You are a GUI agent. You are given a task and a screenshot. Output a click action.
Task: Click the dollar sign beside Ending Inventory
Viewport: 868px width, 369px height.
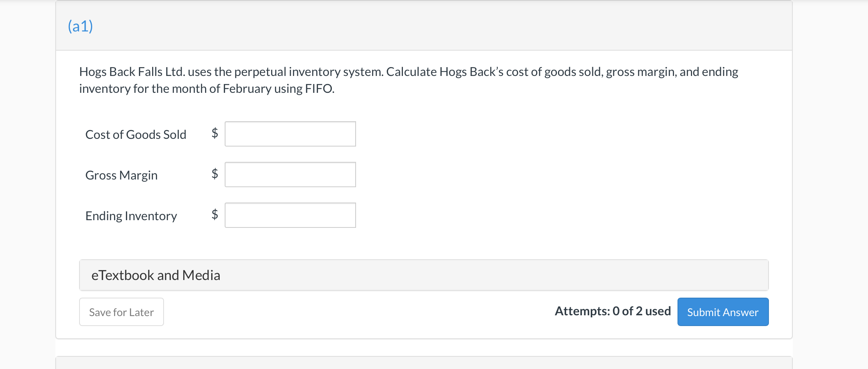(214, 215)
